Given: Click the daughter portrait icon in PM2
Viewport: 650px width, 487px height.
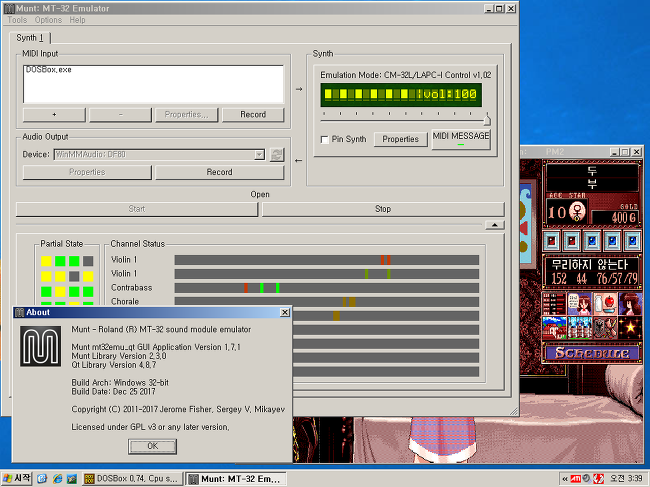Looking at the screenshot, I should 630,304.
